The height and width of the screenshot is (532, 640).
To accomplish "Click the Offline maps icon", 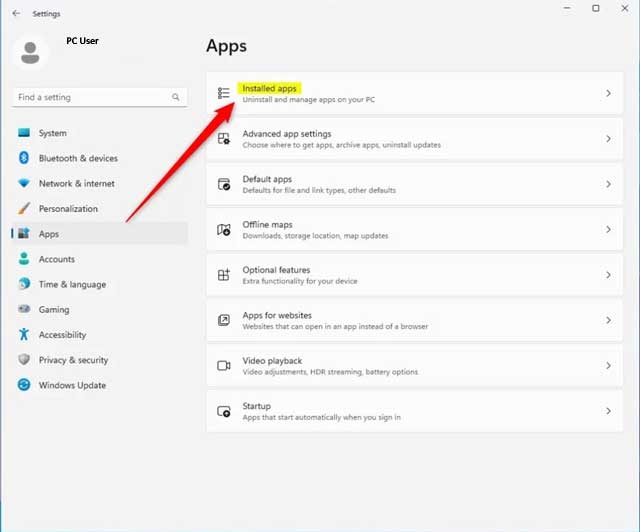I will (224, 230).
